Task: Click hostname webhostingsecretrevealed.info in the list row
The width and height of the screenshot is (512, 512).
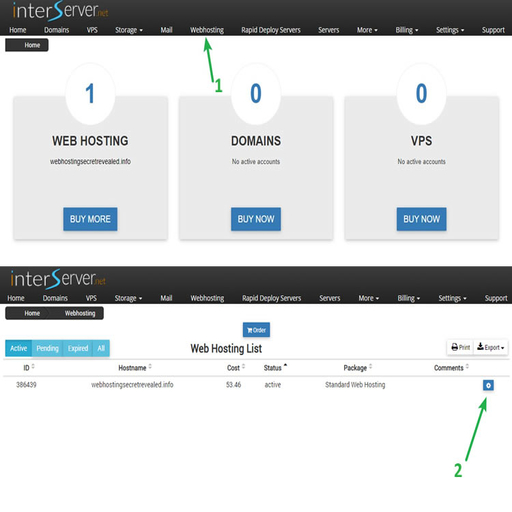Action: [x=132, y=385]
